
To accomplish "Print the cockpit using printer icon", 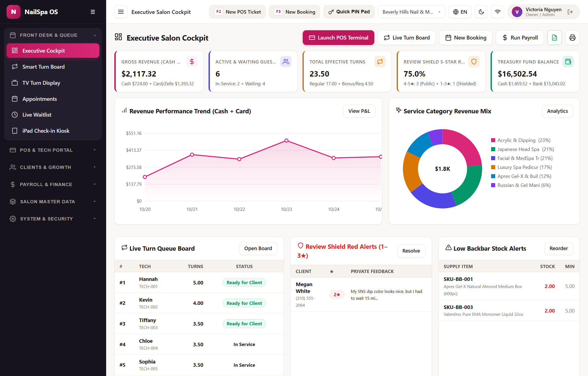I will pyautogui.click(x=572, y=38).
